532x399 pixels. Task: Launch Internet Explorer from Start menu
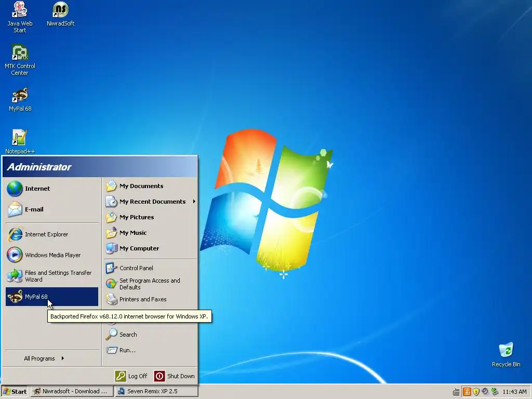point(52,234)
